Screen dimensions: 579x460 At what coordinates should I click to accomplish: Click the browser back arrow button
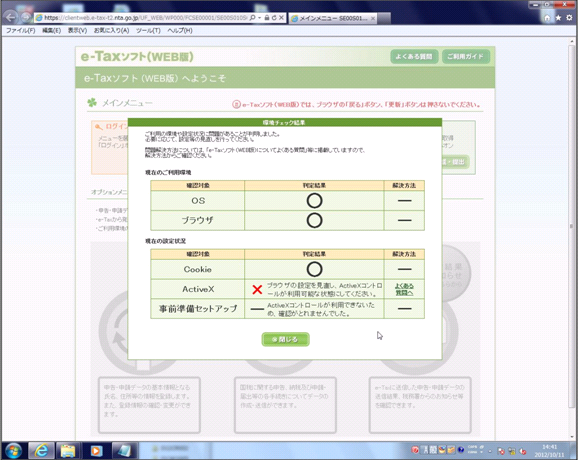click(x=11, y=17)
